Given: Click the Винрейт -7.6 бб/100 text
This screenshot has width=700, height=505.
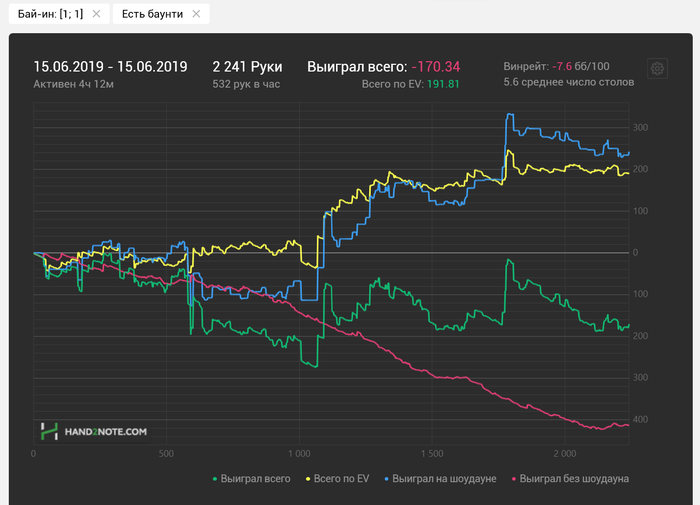Looking at the screenshot, I should coord(556,66).
